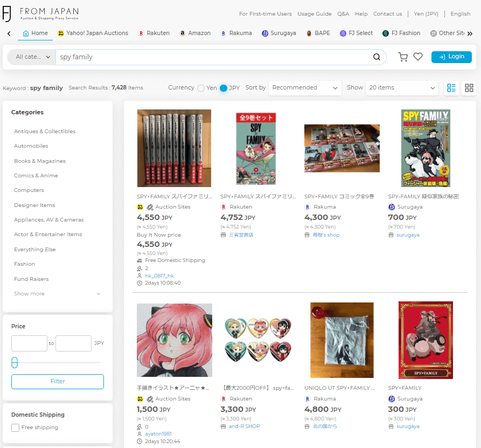Select the Designer Items category
The width and height of the screenshot is (481, 448).
point(34,205)
